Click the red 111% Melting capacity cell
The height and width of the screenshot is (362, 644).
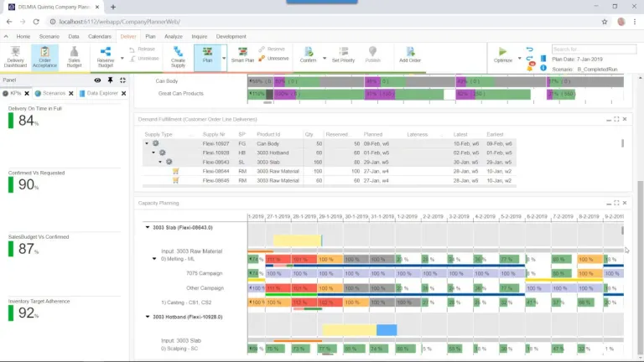278,260
